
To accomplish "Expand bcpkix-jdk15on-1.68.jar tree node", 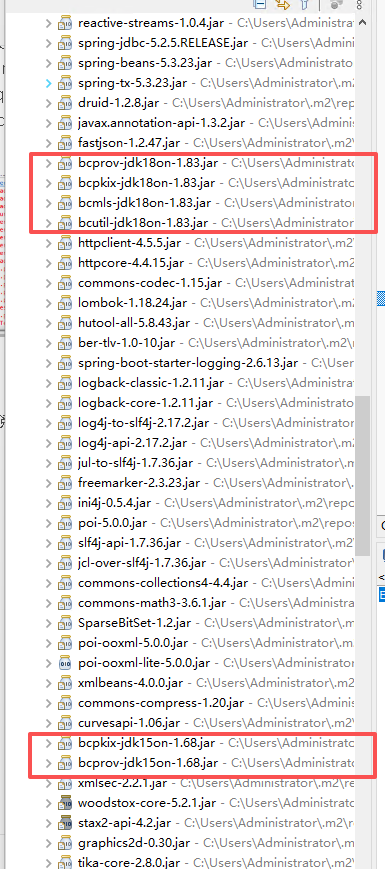I will tap(48, 743).
